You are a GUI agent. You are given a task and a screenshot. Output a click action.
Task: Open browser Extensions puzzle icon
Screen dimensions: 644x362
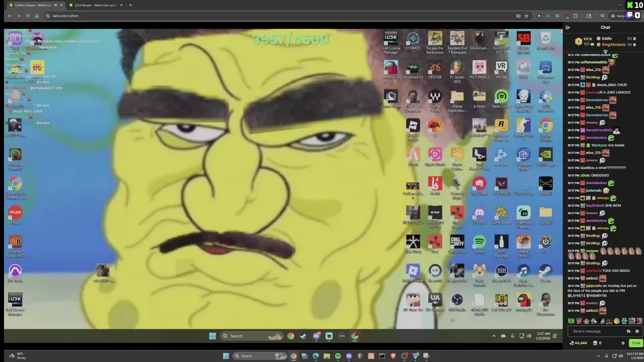pyautogui.click(x=576, y=16)
